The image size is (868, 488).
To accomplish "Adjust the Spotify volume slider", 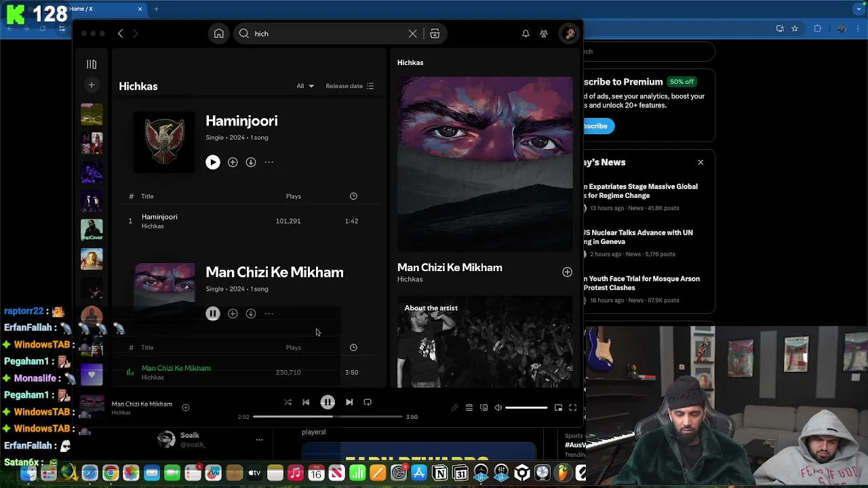I will tap(526, 408).
